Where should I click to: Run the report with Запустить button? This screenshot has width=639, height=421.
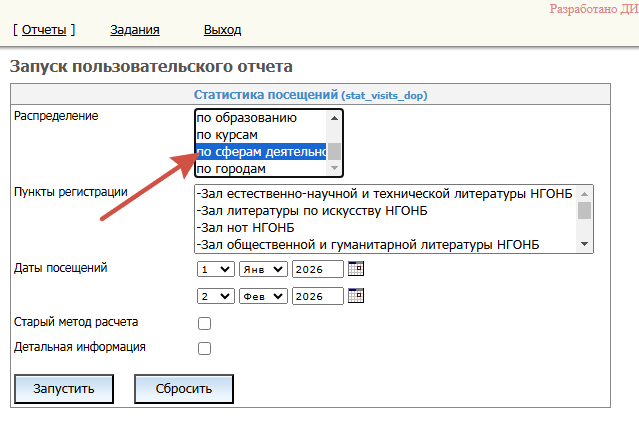(64, 389)
